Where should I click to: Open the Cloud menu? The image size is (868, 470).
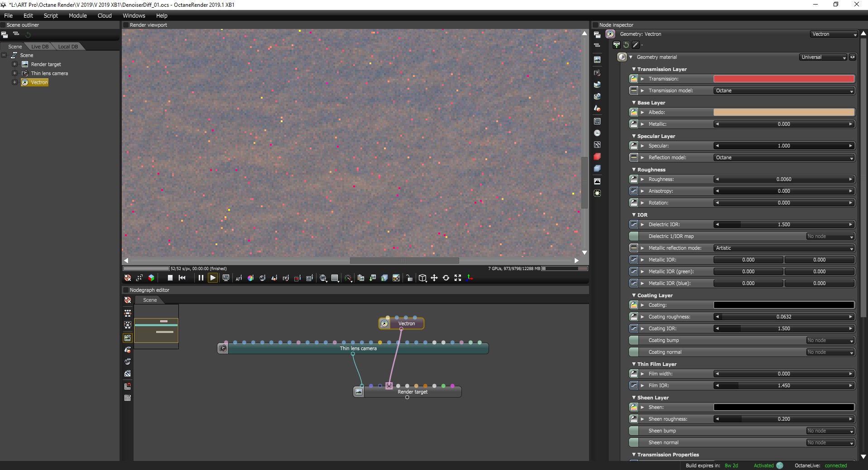[105, 15]
